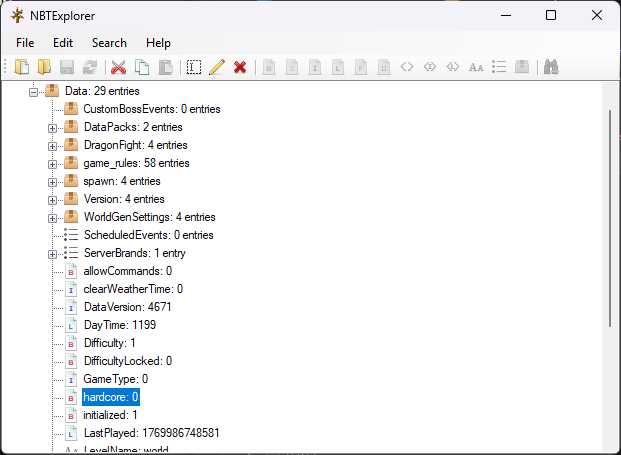Expand the DataPacks node
The image size is (621, 455).
click(x=53, y=127)
